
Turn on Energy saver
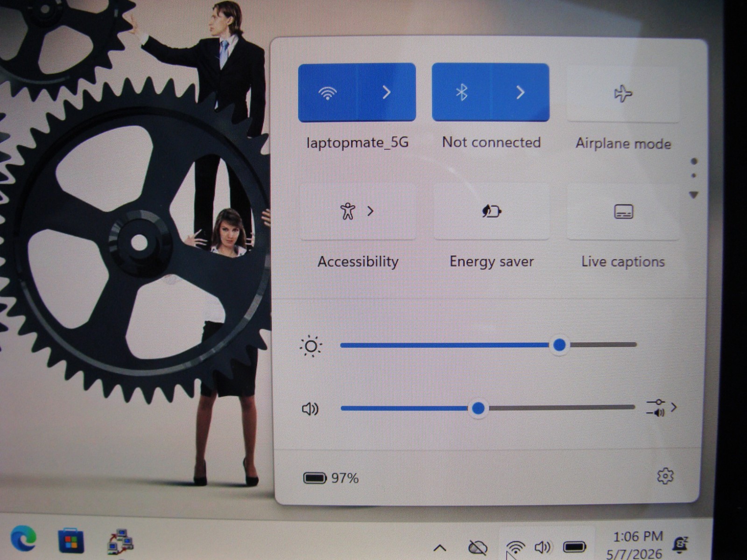point(491,211)
